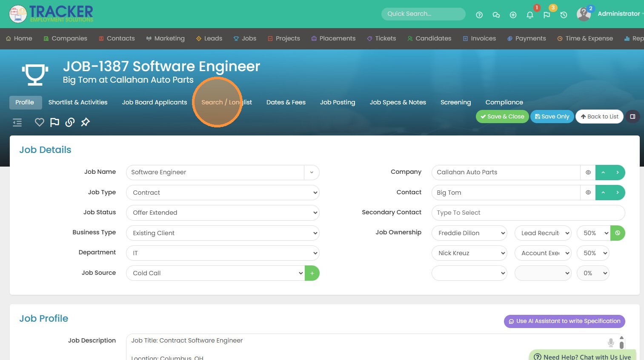Image resolution: width=644 pixels, height=360 pixels.
Task: Click the Save Only button
Action: [552, 117]
